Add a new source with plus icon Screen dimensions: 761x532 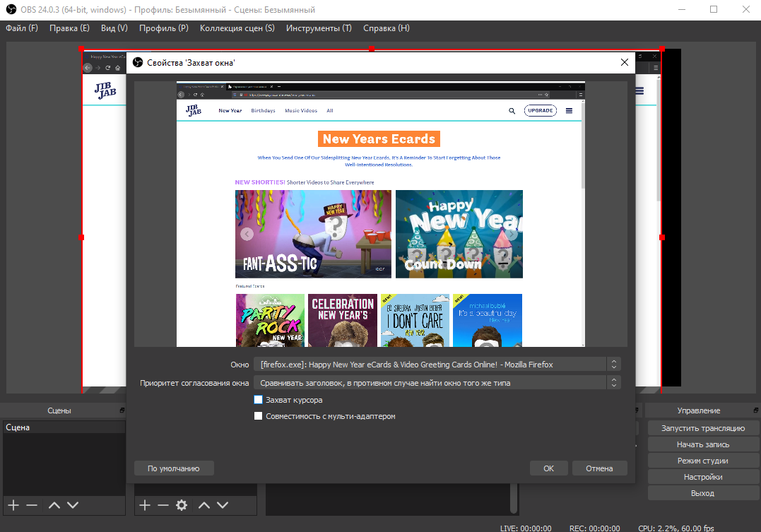145,505
